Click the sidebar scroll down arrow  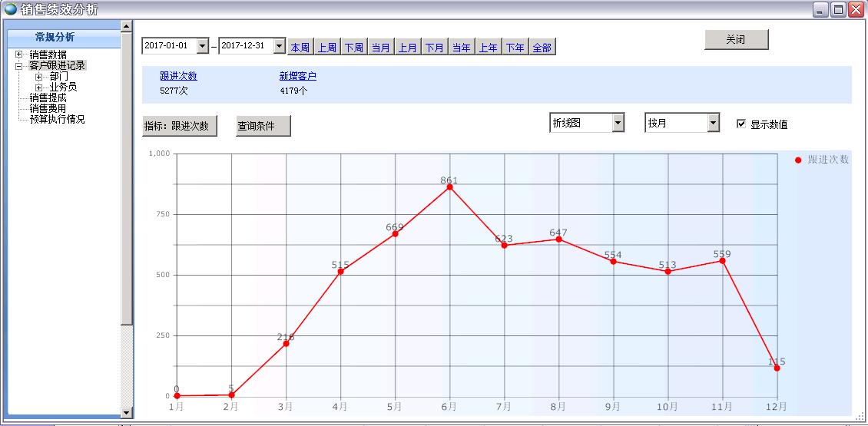[127, 413]
